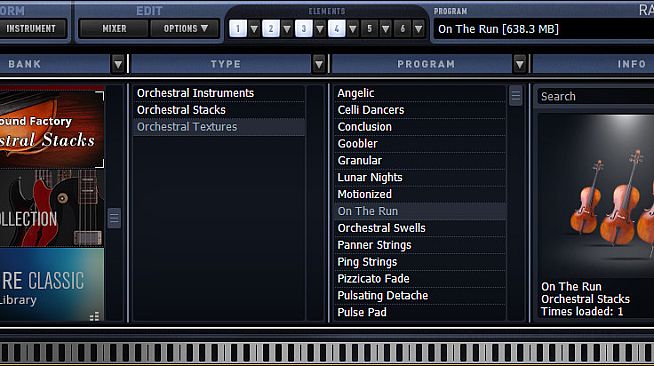654x366 pixels.
Task: Click the virtual piano keyboard
Action: pos(327,352)
